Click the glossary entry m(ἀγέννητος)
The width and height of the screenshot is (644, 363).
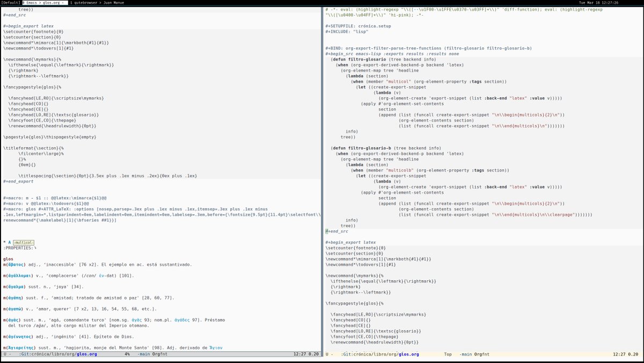pyautogui.click(x=19, y=337)
